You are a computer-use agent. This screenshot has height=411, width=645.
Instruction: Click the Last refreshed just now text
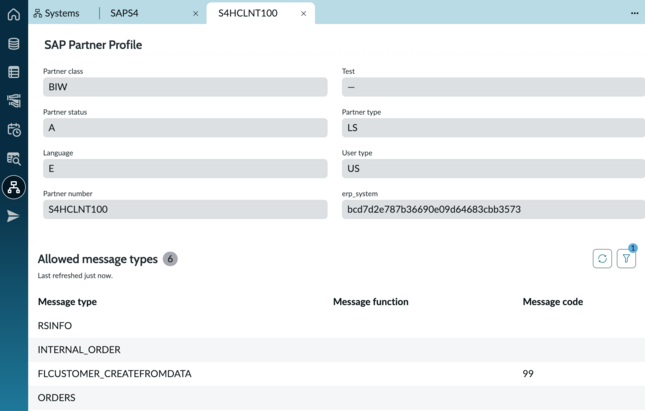coord(75,276)
